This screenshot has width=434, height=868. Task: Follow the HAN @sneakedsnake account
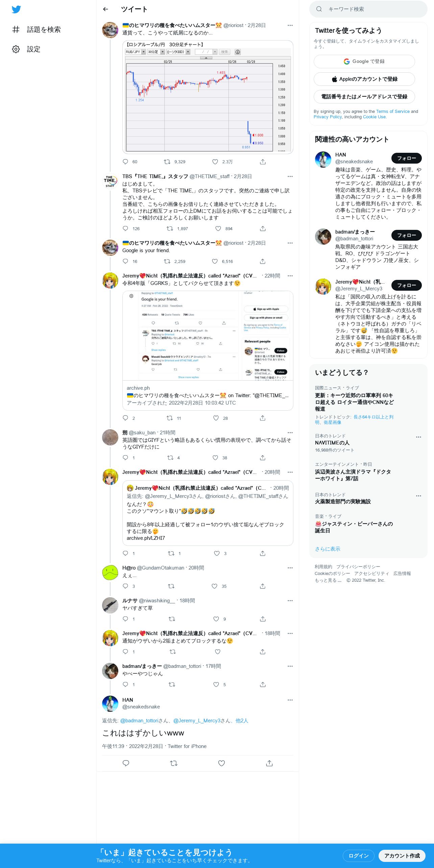point(406,158)
